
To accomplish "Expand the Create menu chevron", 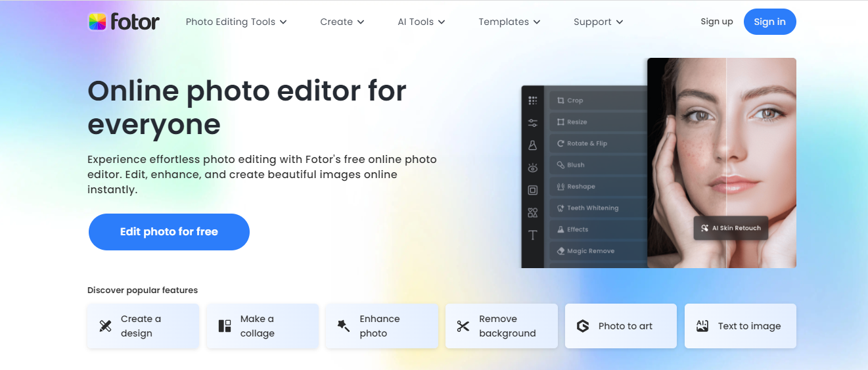I will [x=361, y=22].
